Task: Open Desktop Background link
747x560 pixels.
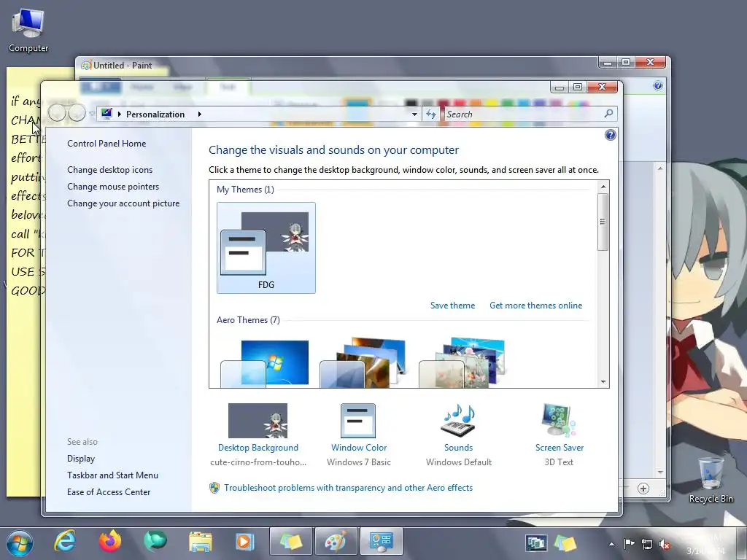Action: click(258, 448)
